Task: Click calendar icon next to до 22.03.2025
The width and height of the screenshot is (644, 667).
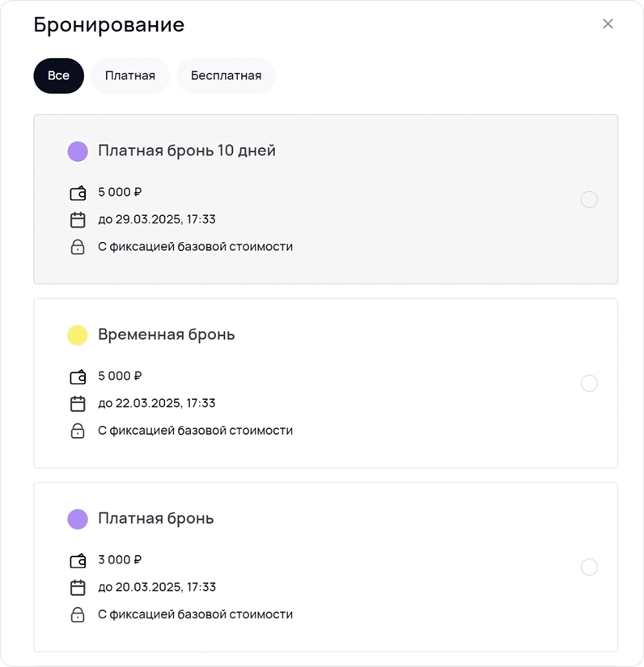Action: pos(78,403)
